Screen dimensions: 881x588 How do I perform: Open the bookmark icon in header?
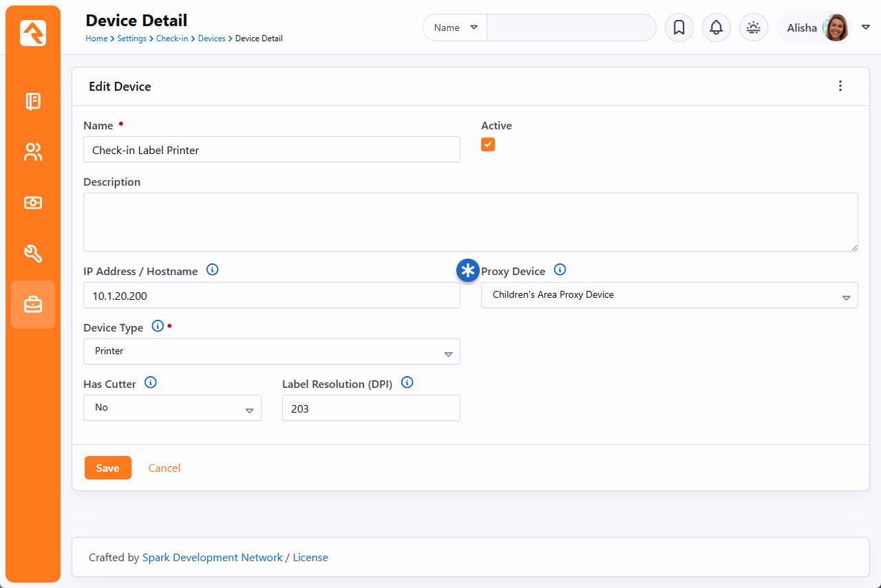[679, 28]
